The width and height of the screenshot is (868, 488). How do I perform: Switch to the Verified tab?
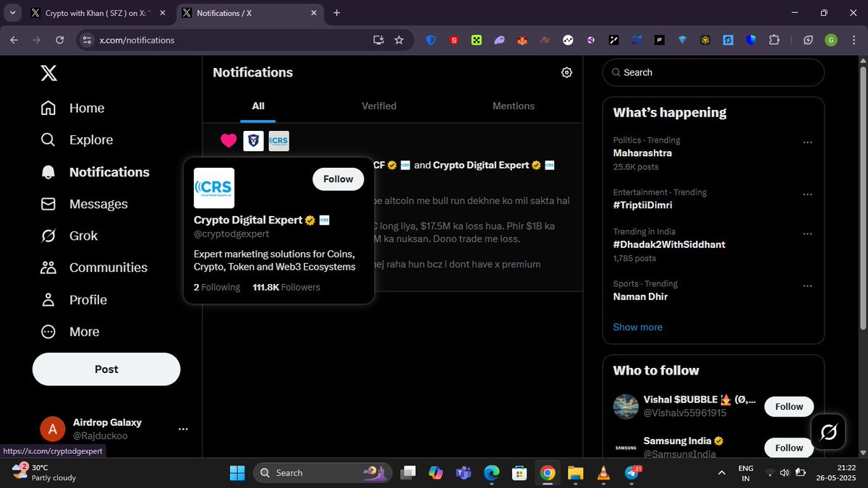[379, 106]
